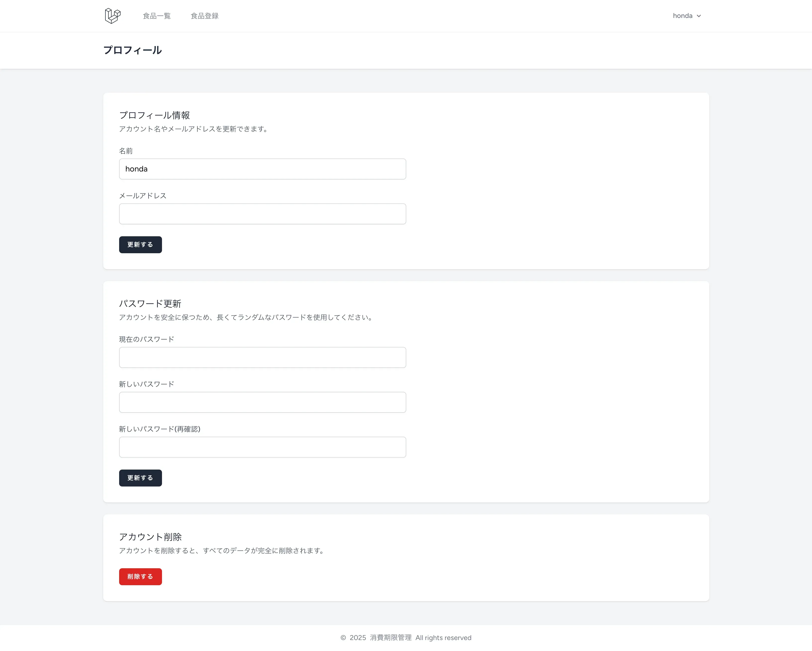Image resolution: width=812 pixels, height=651 pixels.
Task: Open the 食品一覧 navigation link
Action: 157,16
